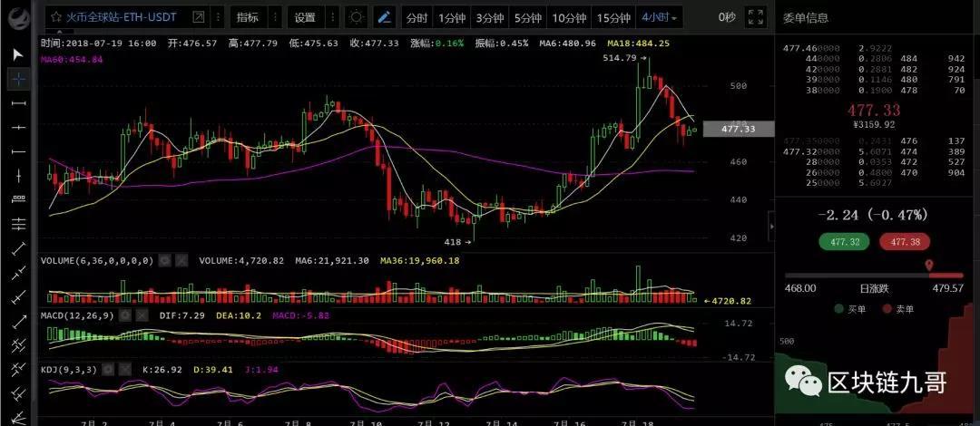Click the 468.00 daily low value
The height and width of the screenshot is (426, 980).
(x=800, y=288)
